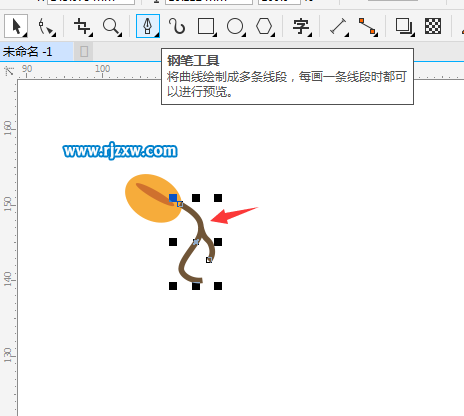Select the Connector line tool

pyautogui.click(x=368, y=26)
